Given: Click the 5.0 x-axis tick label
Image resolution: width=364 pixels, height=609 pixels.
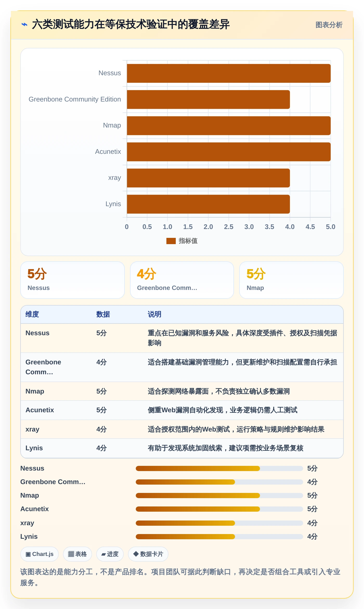Looking at the screenshot, I should point(330,227).
